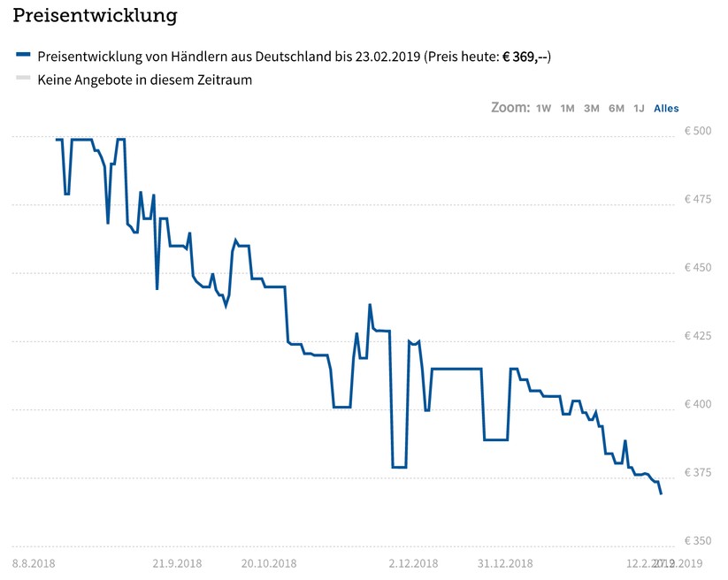Click the 21.9.2018 axis label
The height and width of the screenshot is (580, 728).
(177, 561)
